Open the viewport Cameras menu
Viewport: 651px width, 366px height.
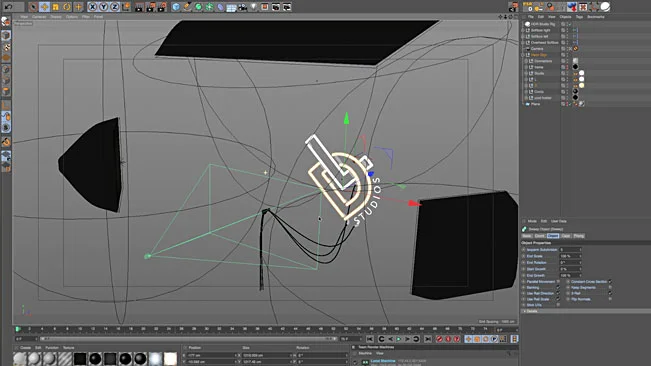click(x=39, y=17)
